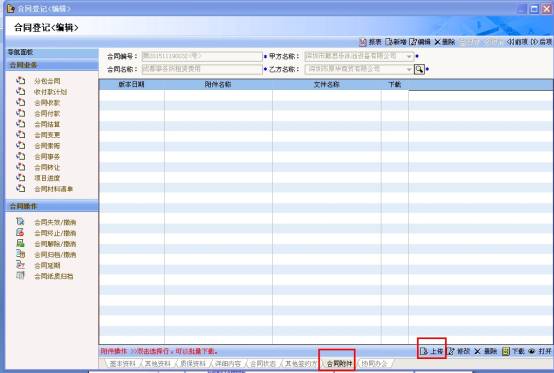Switch to the 质保资料 tab
Screen dimensions: 554x373
193,363
